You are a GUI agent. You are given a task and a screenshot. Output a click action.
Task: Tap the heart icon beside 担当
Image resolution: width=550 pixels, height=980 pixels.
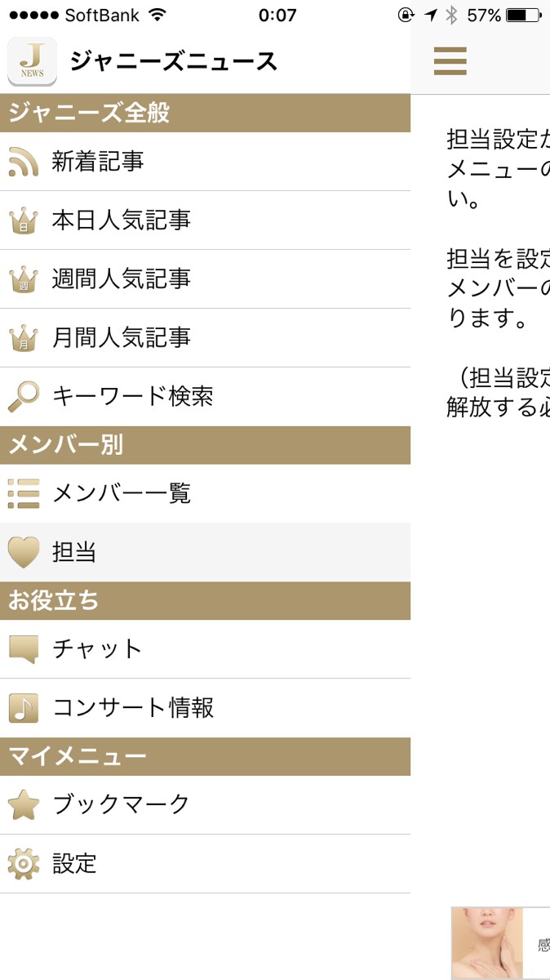click(x=24, y=552)
